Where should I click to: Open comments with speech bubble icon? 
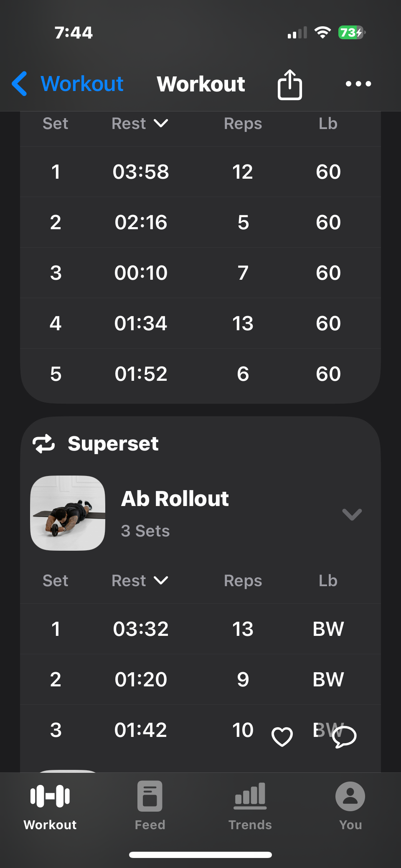tap(344, 736)
